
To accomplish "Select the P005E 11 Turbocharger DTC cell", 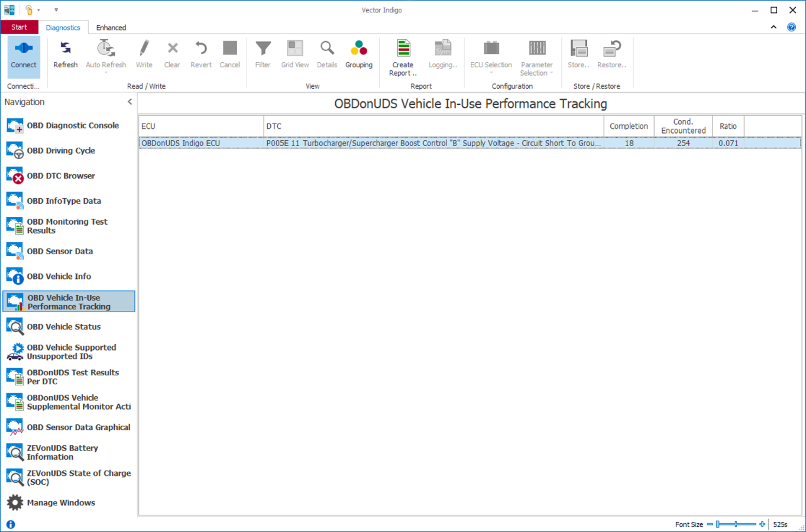I will point(433,143).
